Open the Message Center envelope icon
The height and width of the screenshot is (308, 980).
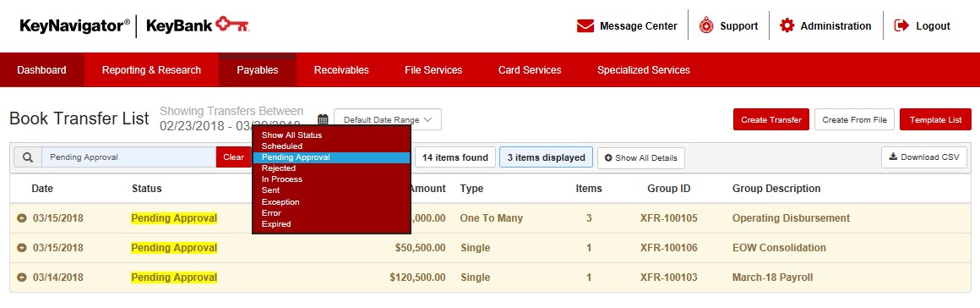pyautogui.click(x=585, y=25)
